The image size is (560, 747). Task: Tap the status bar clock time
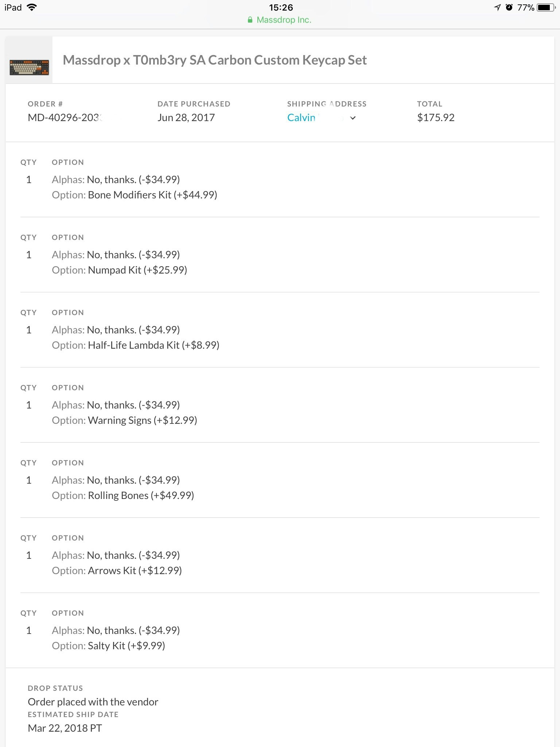coord(281,8)
